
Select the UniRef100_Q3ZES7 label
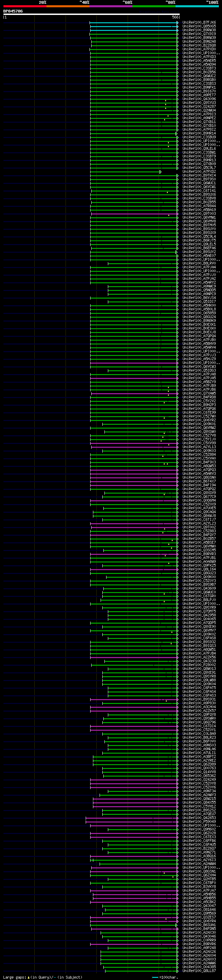199,917
